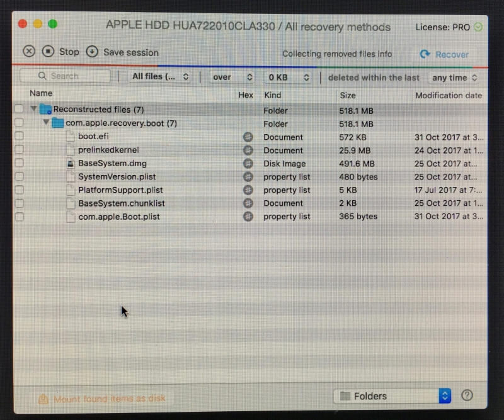
Task: Click the 'Collecting removed files info' status text
Action: [x=337, y=54]
